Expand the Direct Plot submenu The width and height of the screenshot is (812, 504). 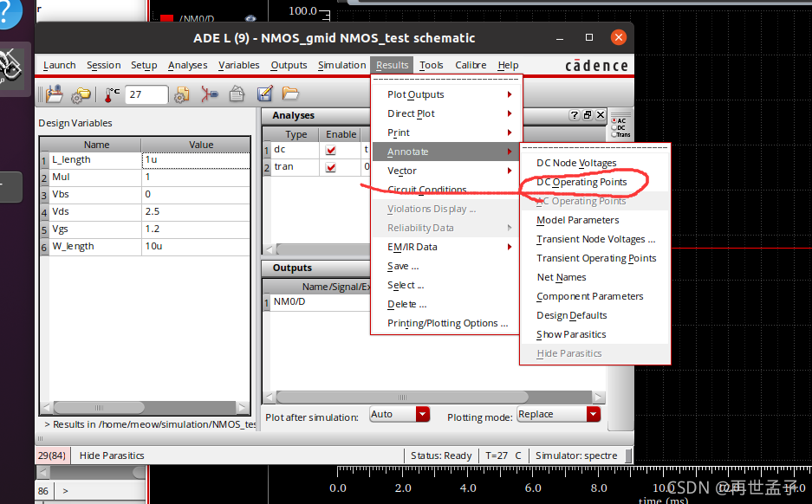(446, 113)
